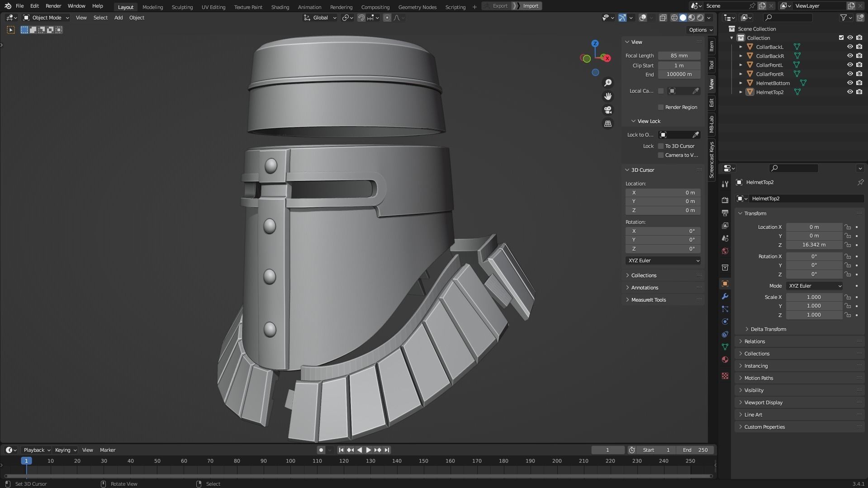Screen dimensions: 868x488
Task: Open the Object Data green triangle tab
Action: click(725, 347)
